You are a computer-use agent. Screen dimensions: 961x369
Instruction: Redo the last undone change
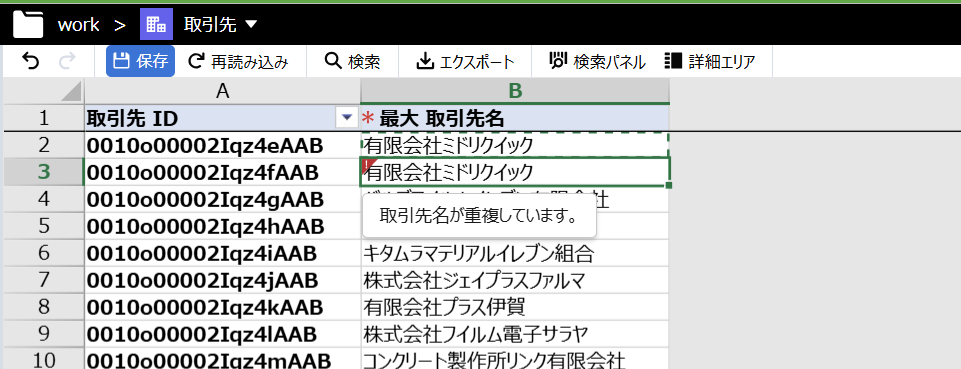(67, 61)
